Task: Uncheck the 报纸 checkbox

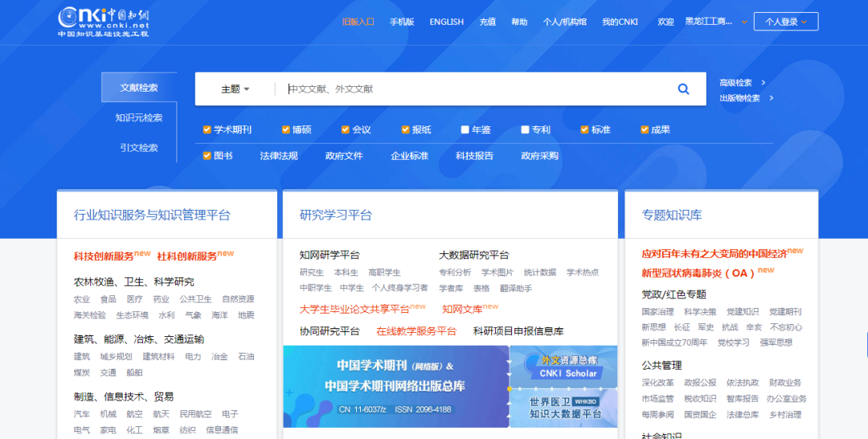Action: pyautogui.click(x=405, y=129)
